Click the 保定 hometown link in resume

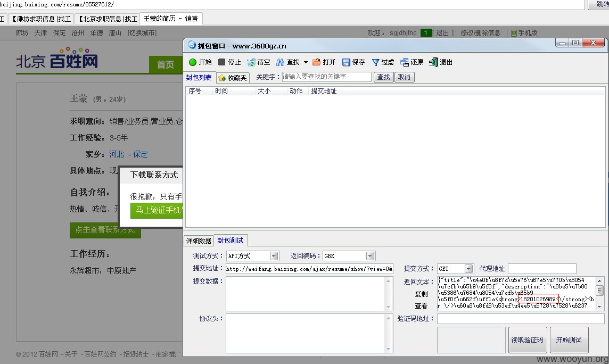(140, 154)
